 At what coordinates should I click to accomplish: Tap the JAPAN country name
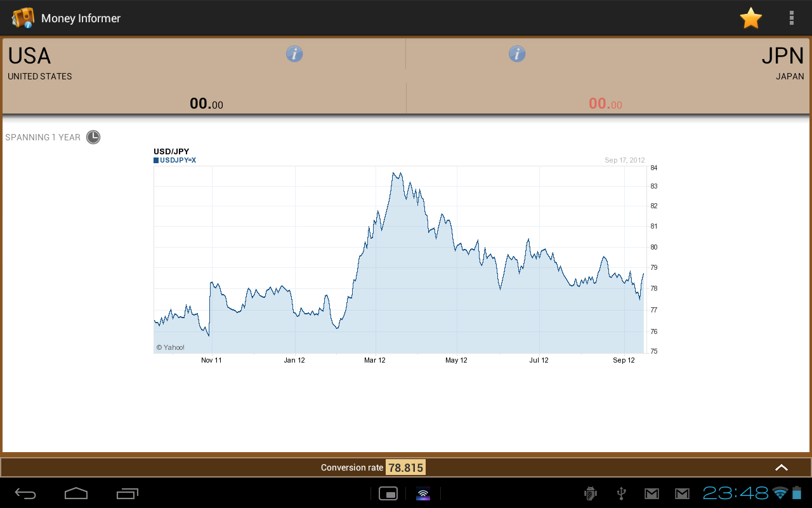click(790, 76)
